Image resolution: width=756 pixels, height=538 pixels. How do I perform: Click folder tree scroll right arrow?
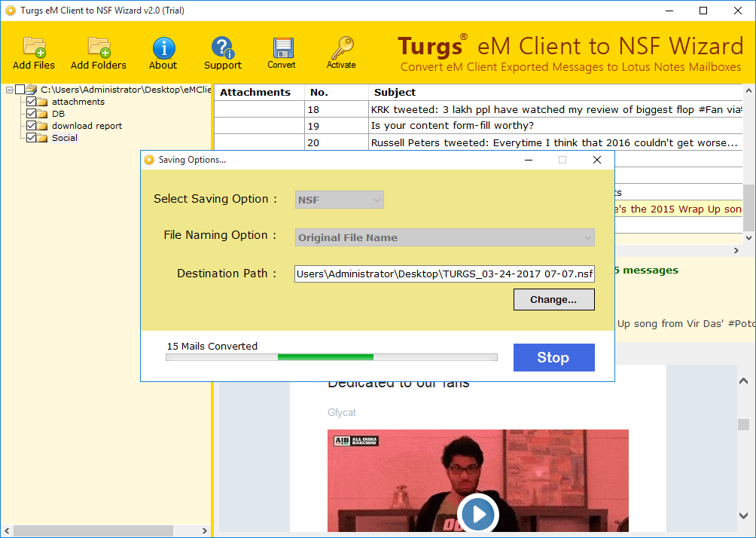click(x=205, y=530)
